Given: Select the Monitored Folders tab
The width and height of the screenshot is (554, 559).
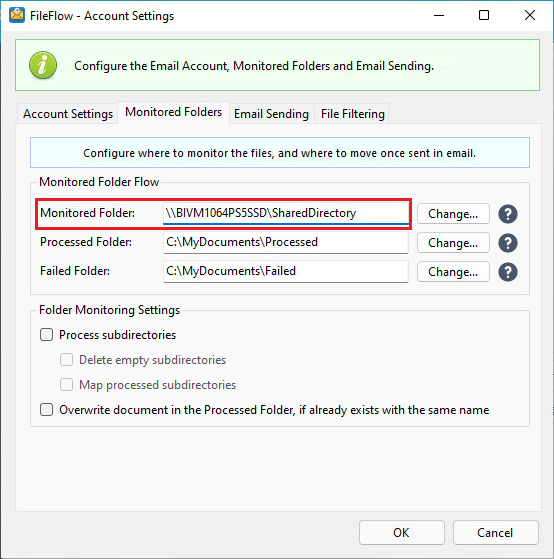Looking at the screenshot, I should [174, 112].
